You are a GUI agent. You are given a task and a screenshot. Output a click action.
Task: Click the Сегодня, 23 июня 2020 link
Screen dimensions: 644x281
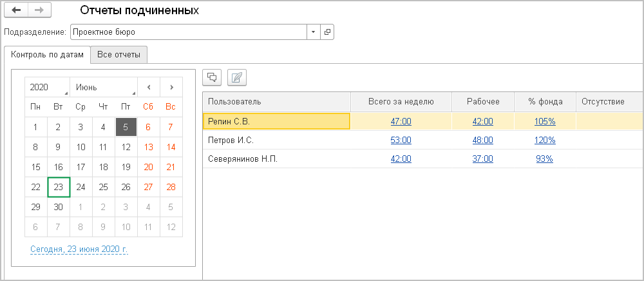(79, 249)
